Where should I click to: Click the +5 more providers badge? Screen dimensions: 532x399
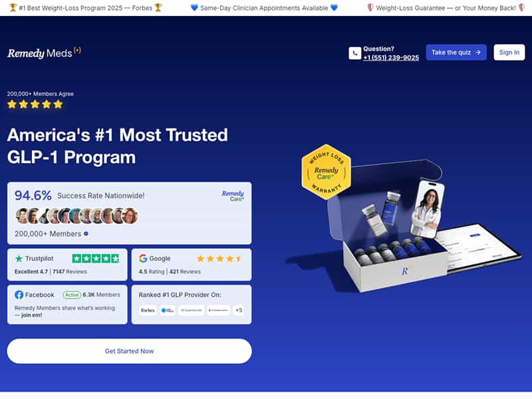point(239,310)
